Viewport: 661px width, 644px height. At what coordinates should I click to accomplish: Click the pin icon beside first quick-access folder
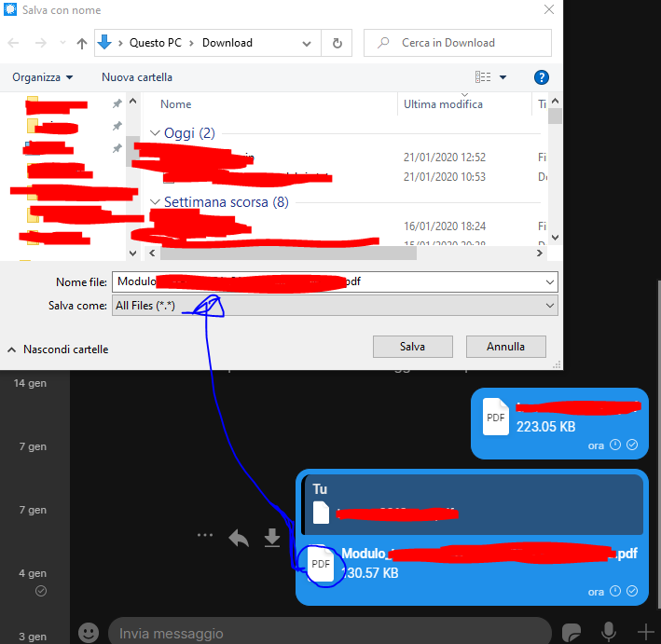(x=117, y=103)
